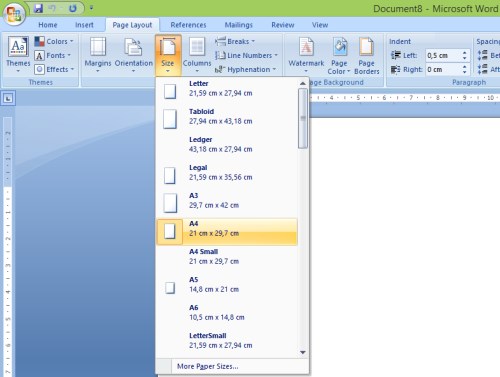Image resolution: width=500 pixels, height=377 pixels.
Task: Save document via Quick Access icon
Action: tap(39, 8)
